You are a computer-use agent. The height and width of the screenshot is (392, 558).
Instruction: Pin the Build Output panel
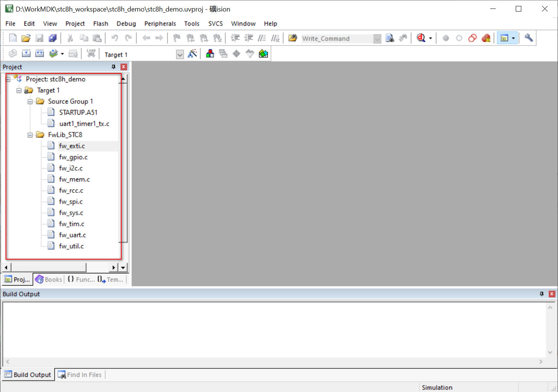(541, 294)
